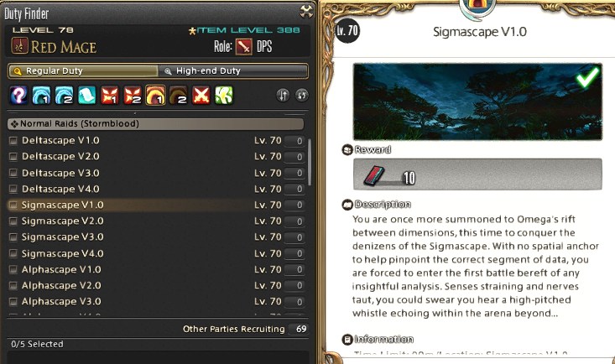
Task: Select the Duty Roulette question mark icon
Action: (18, 96)
